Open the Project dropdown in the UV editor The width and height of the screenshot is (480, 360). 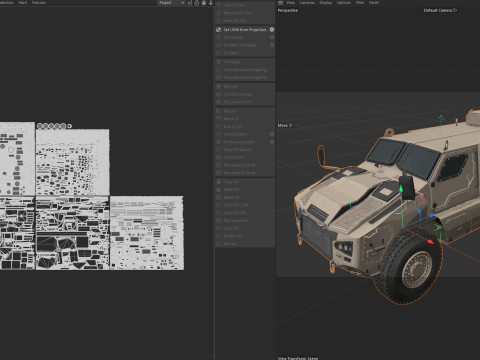click(171, 3)
